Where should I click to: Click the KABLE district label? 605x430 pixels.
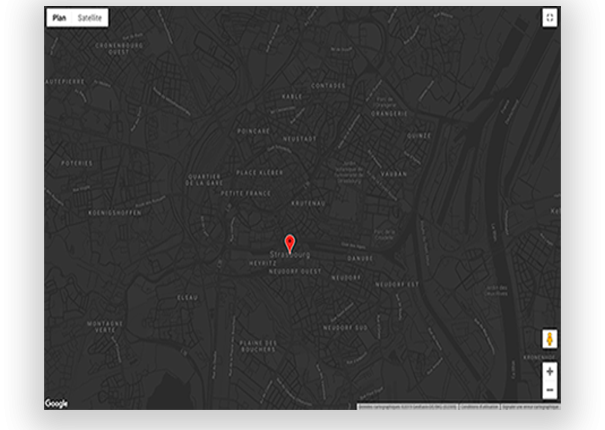pyautogui.click(x=292, y=96)
